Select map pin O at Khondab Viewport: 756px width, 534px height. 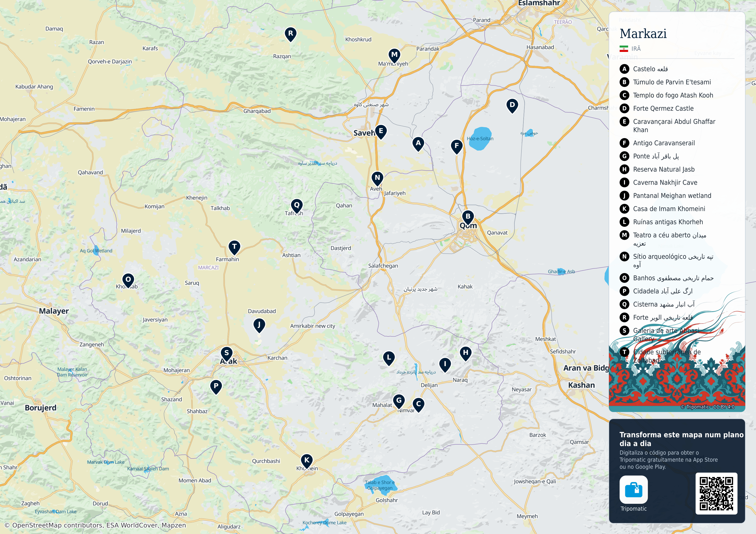(x=128, y=280)
